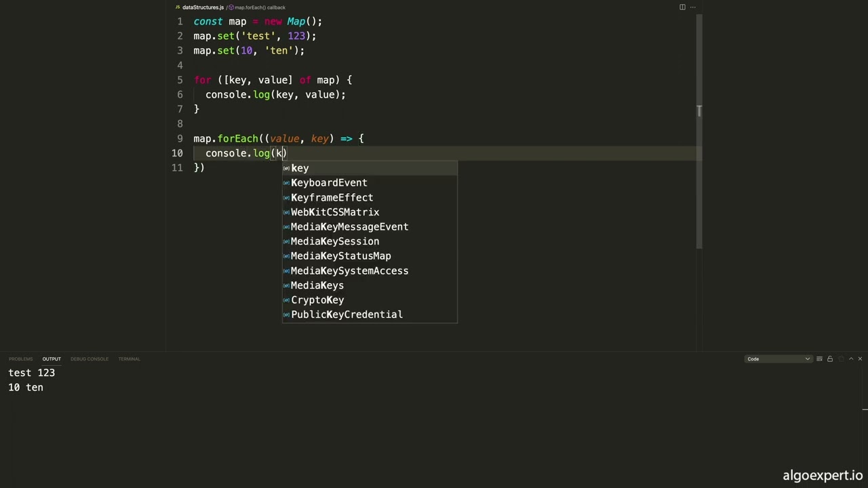Click output line '10 ten'
The height and width of the screenshot is (488, 868).
click(x=26, y=388)
